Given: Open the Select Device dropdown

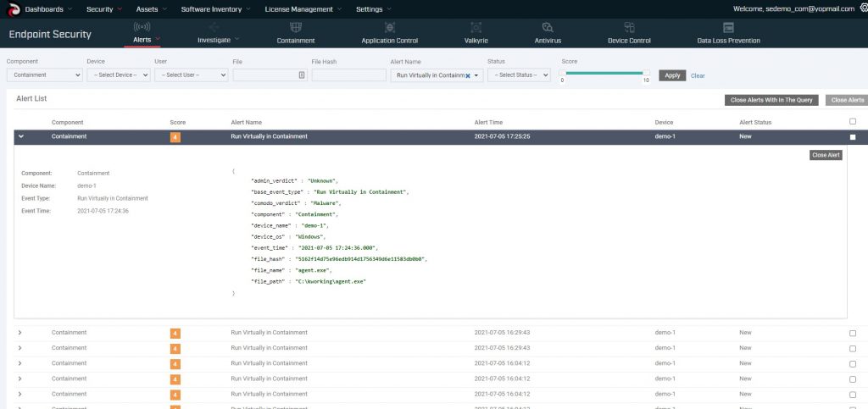Looking at the screenshot, I should coord(119,75).
